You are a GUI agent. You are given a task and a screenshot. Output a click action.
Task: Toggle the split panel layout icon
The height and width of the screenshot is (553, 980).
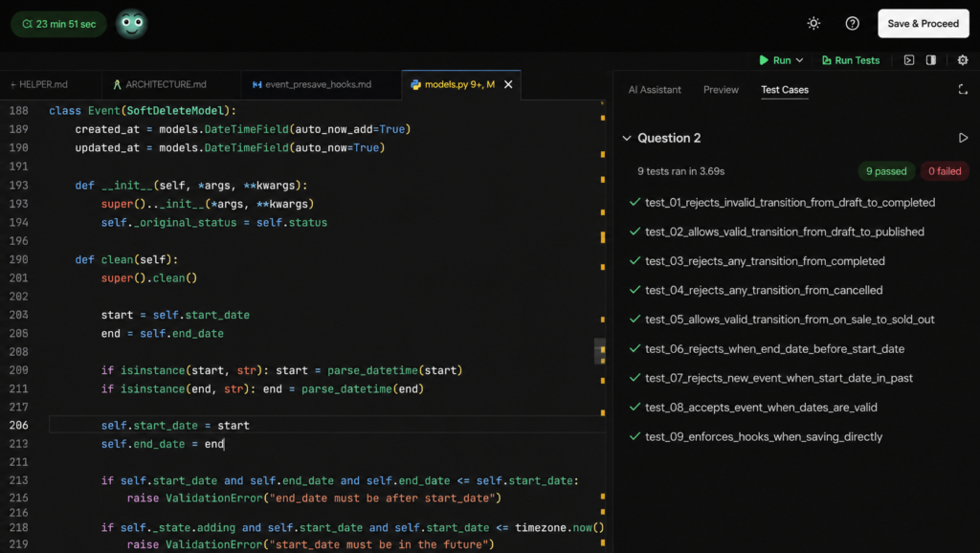point(930,60)
